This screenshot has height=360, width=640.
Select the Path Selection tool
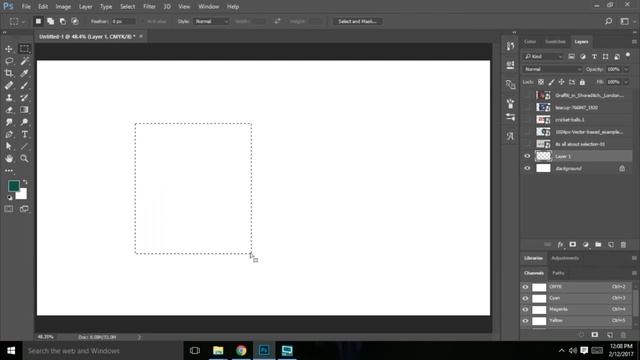click(9, 147)
